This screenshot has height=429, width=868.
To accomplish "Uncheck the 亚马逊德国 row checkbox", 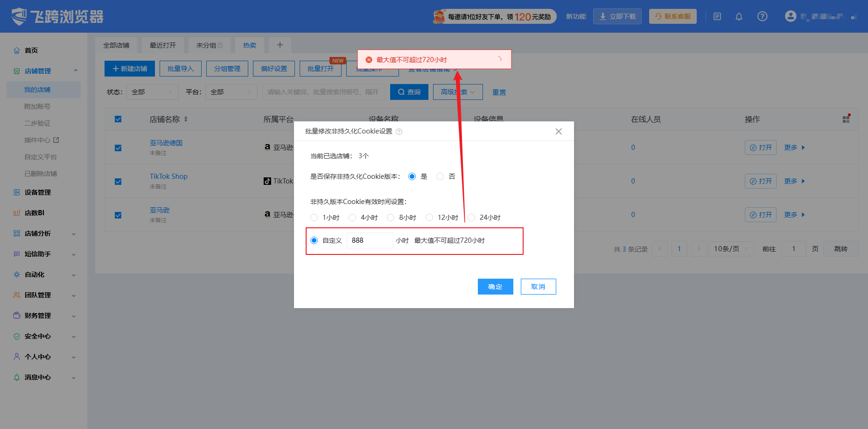I will click(118, 148).
